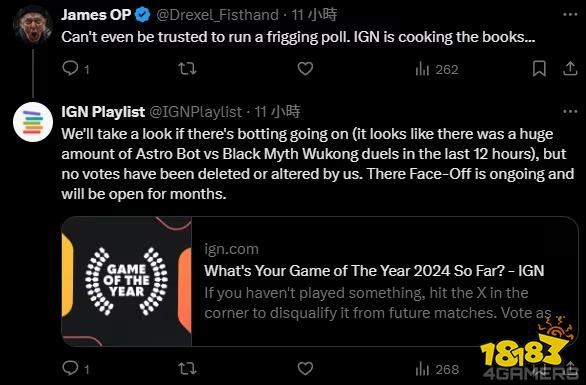
Task: Like the IGN Playlist tweet
Action: (305, 369)
